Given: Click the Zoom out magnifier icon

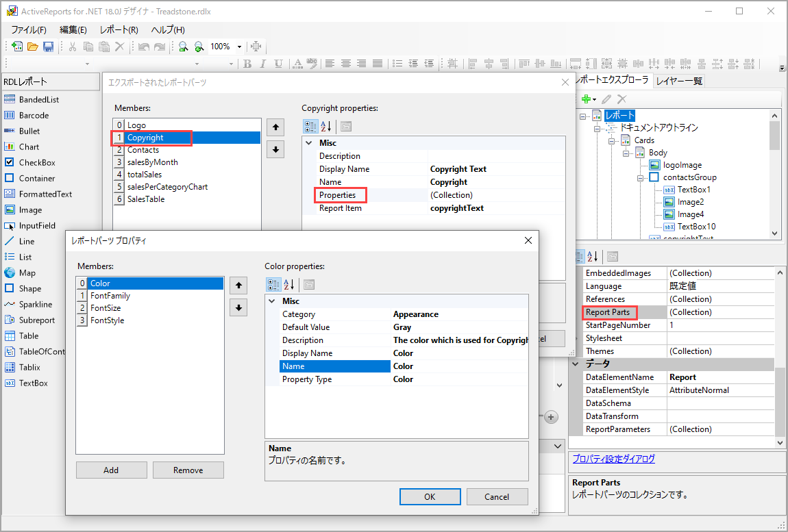Looking at the screenshot, I should [x=184, y=47].
